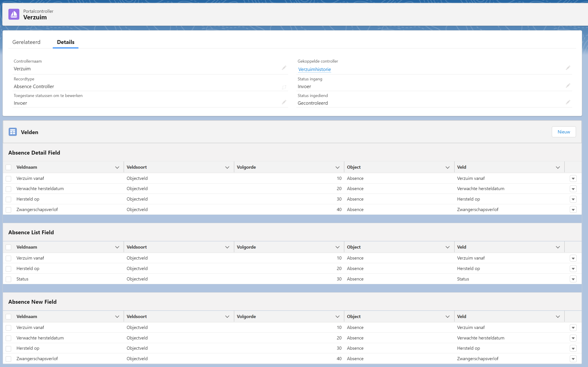
Task: Check Verzuim vanaf in Absence New Field
Action: click(8, 328)
